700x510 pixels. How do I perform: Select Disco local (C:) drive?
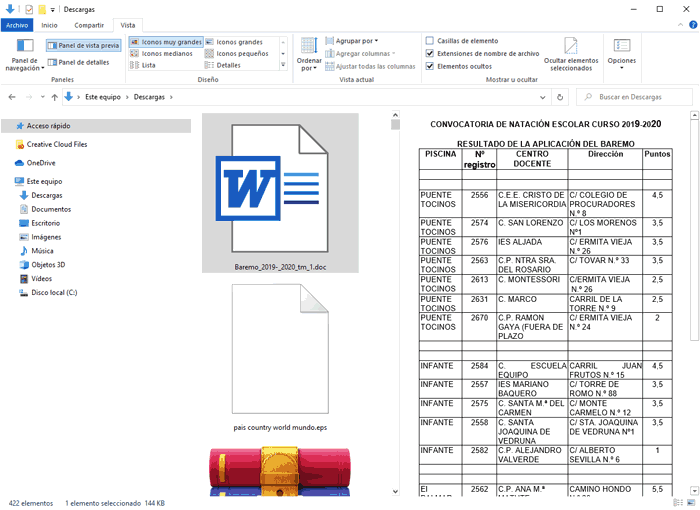[54, 293]
